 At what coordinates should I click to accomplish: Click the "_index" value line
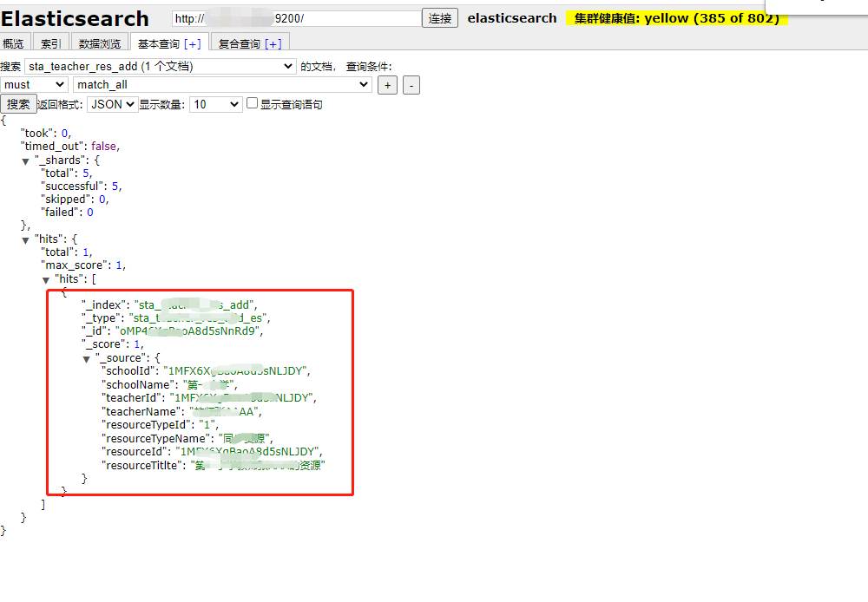click(169, 304)
